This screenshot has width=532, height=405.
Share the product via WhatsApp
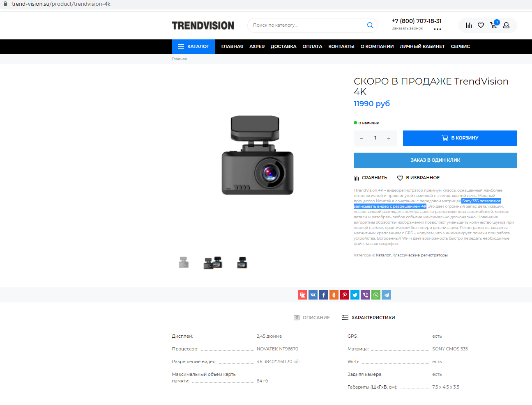[x=376, y=295]
